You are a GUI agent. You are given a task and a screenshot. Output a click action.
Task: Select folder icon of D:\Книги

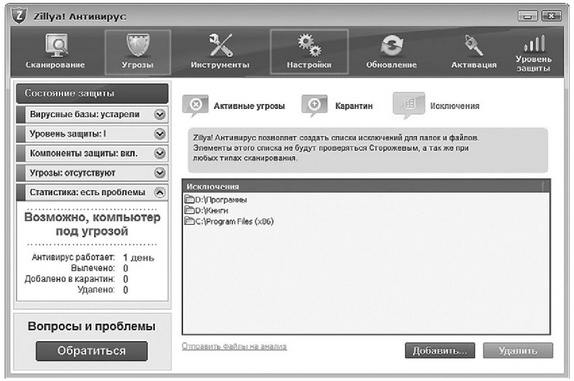tap(190, 210)
